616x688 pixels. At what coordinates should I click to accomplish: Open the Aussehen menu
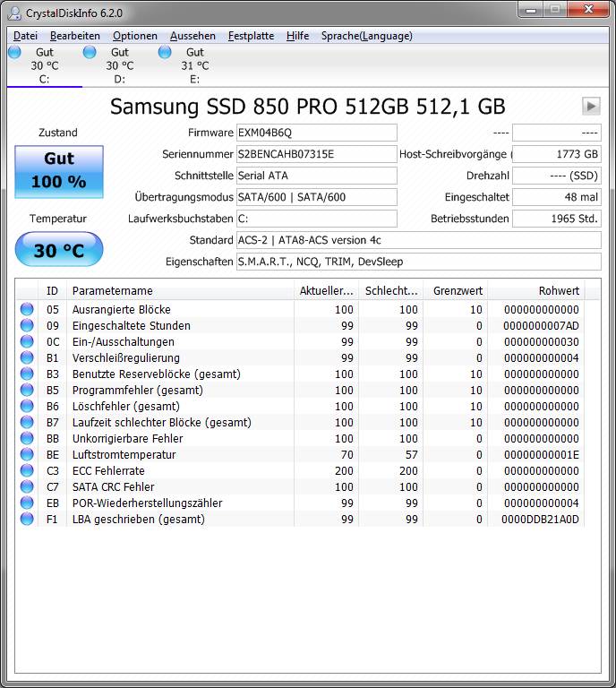click(192, 36)
